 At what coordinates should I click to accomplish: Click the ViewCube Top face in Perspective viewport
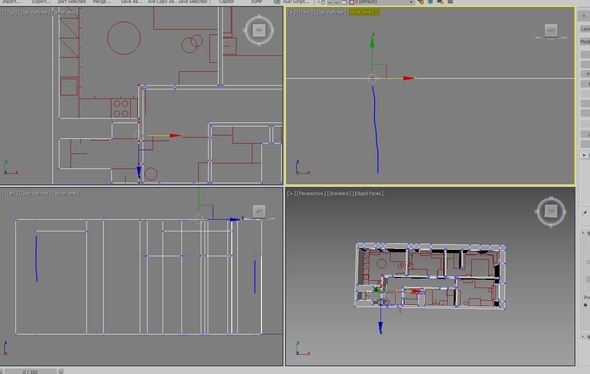pyautogui.click(x=551, y=211)
